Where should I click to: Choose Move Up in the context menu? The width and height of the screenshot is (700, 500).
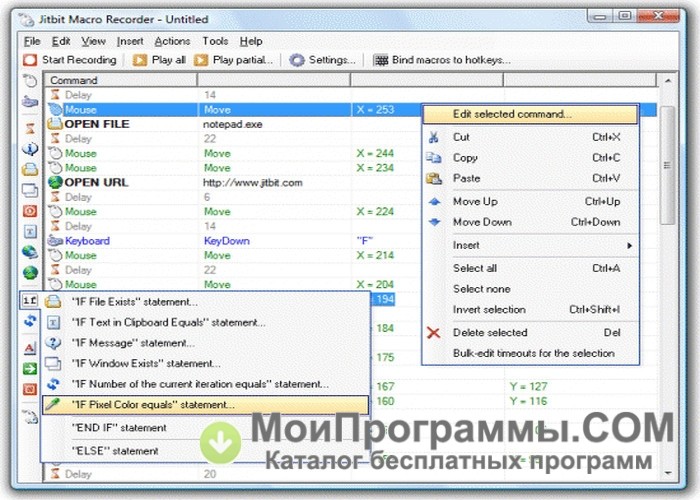pyautogui.click(x=530, y=201)
